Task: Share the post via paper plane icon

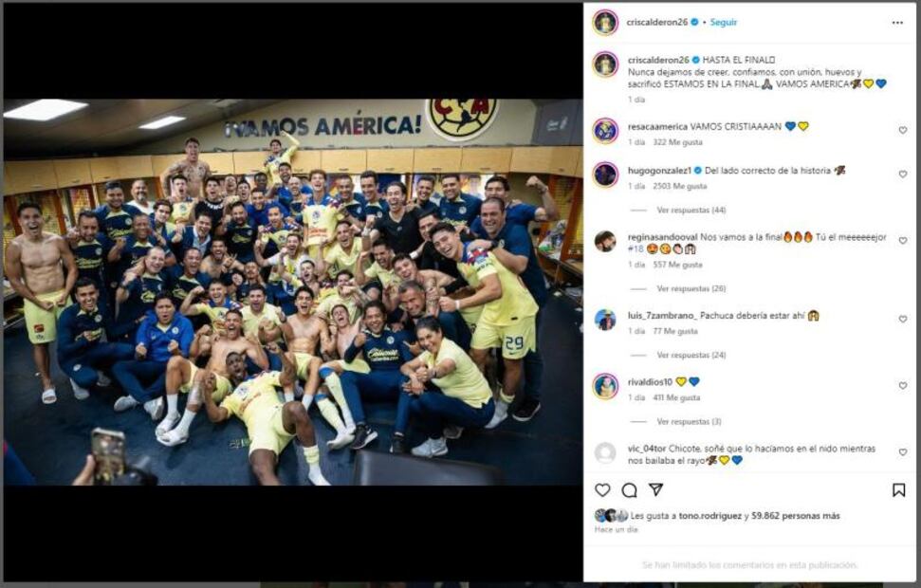Action: [x=656, y=489]
